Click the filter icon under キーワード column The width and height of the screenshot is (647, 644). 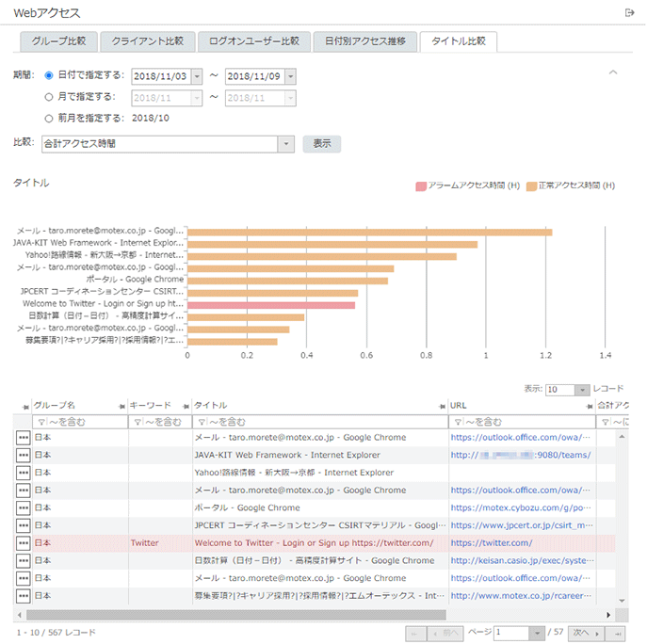coord(136,422)
